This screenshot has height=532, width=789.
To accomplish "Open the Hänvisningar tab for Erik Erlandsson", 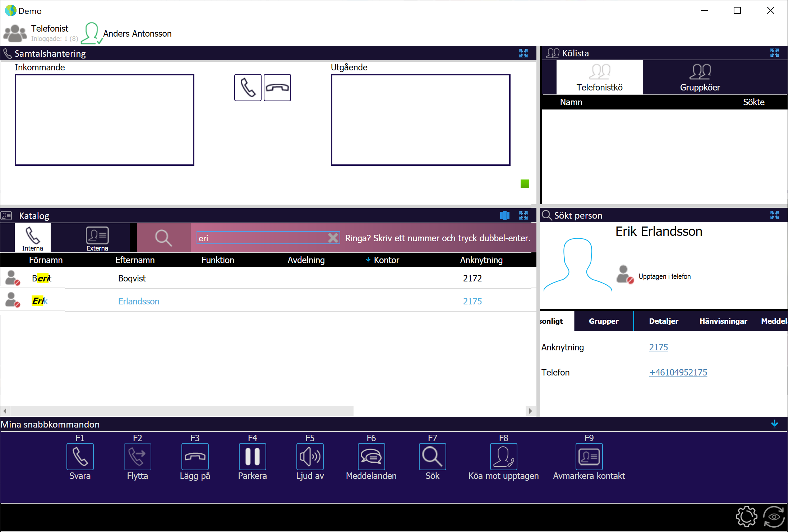I will (x=723, y=321).
